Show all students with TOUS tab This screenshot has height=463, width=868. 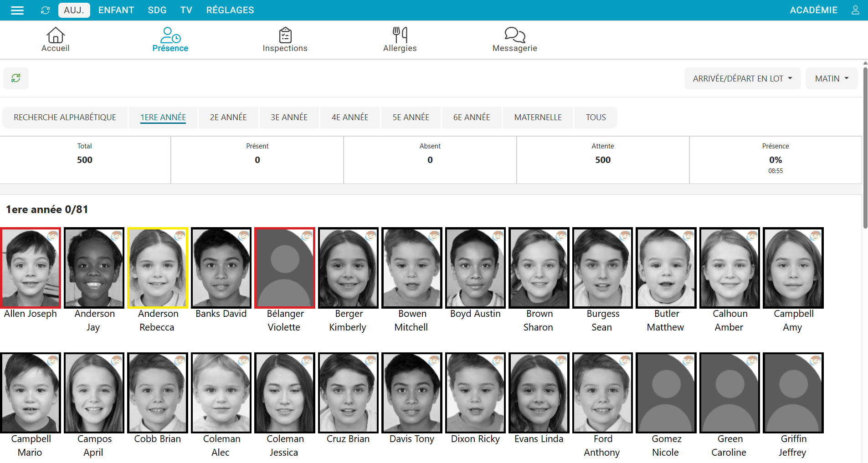[x=596, y=117]
